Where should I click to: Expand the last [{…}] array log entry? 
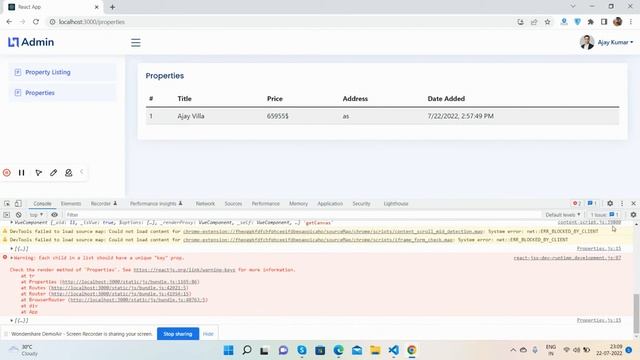(12, 320)
